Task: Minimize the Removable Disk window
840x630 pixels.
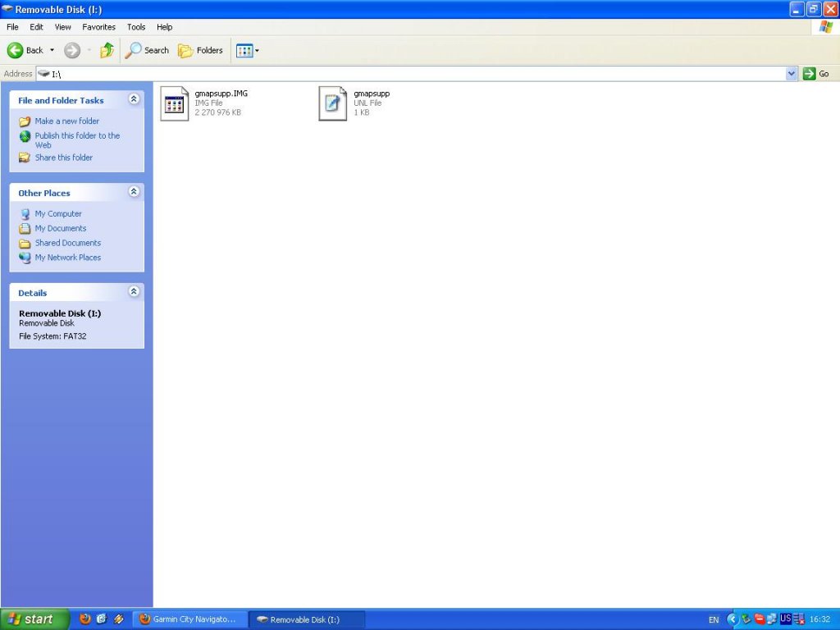Action: coord(797,9)
